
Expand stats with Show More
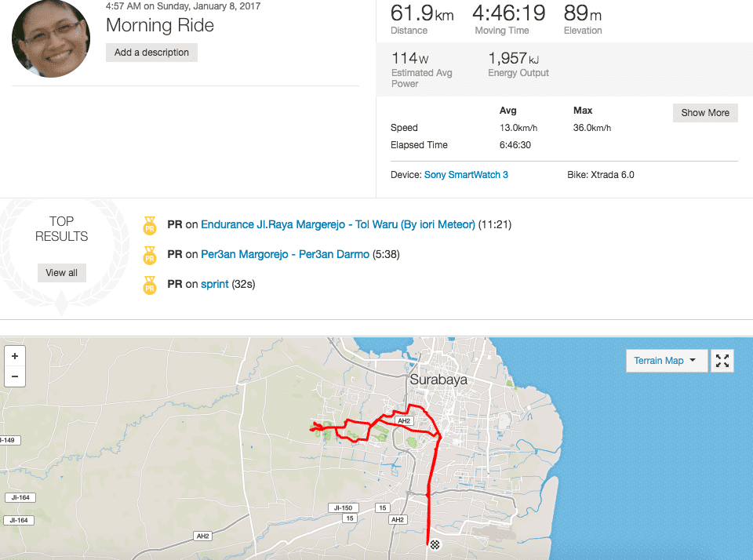(704, 113)
